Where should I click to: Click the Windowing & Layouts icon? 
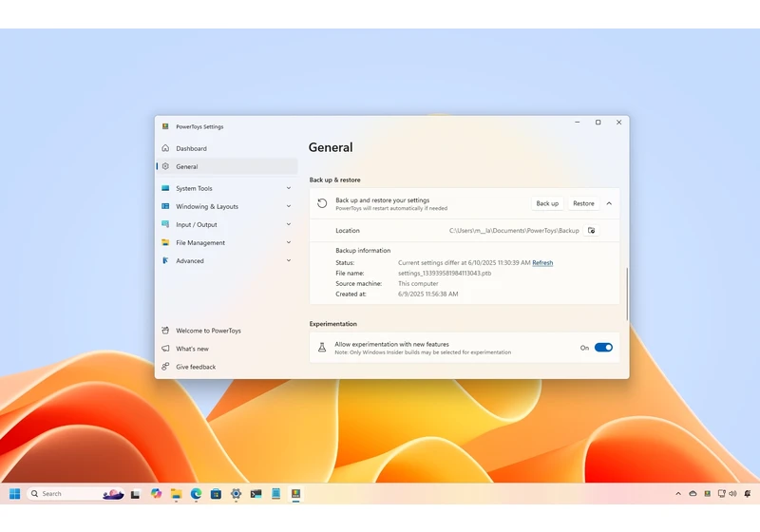(165, 206)
